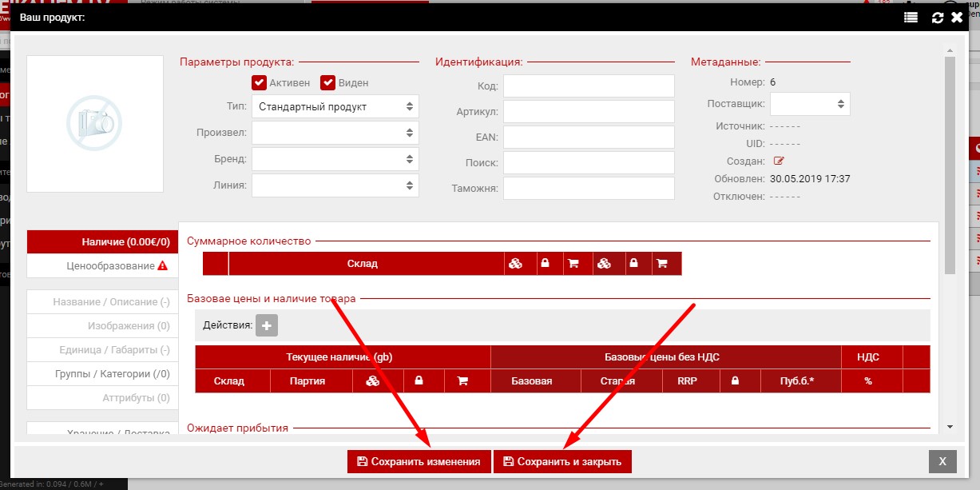Click the first cart icon in Склад header

(572, 263)
